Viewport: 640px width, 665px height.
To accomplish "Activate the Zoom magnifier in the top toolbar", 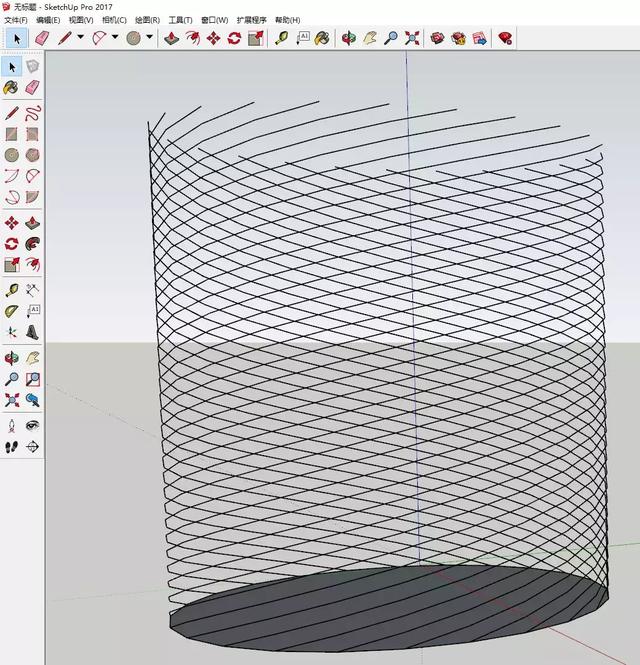I will 391,39.
